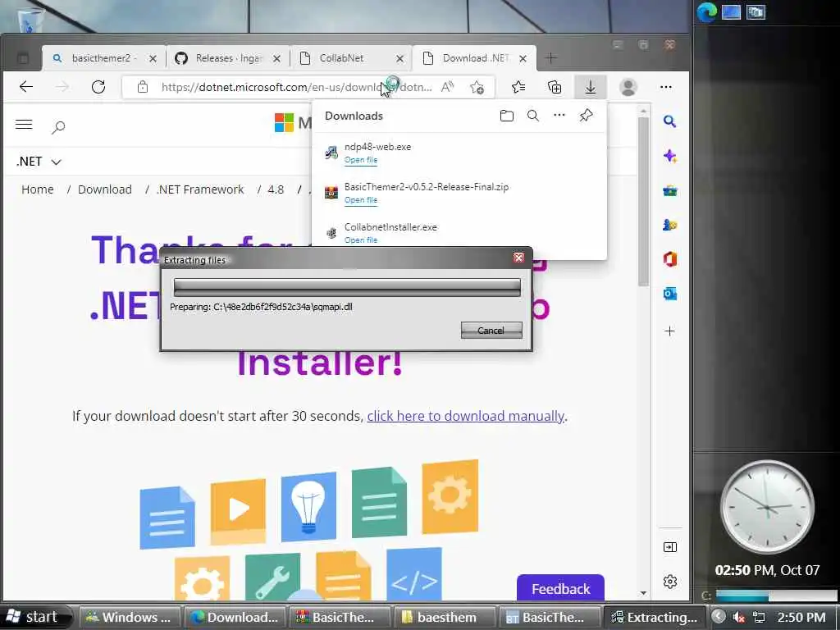This screenshot has width=840, height=630.
Task: Go to 4.8 breadcrumb
Action: pyautogui.click(x=276, y=189)
